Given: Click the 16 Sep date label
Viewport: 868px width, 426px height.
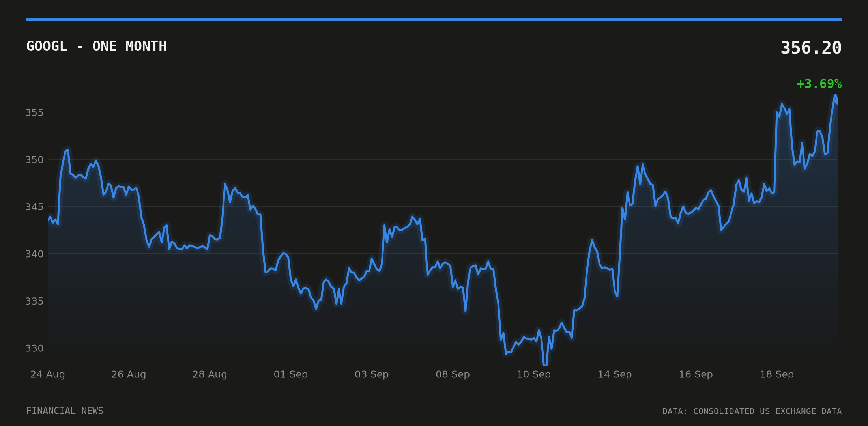Looking at the screenshot, I should tap(696, 374).
